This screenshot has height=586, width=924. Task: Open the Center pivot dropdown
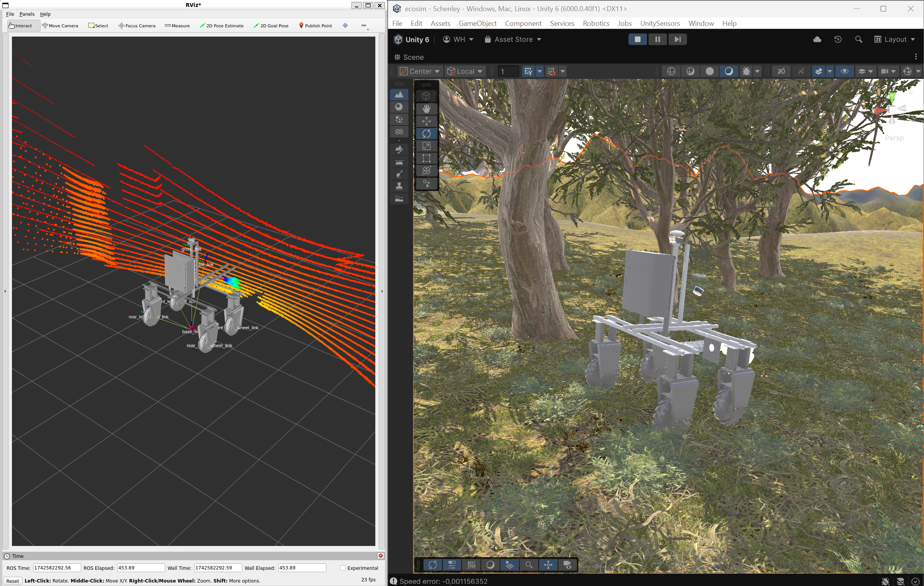click(x=419, y=71)
